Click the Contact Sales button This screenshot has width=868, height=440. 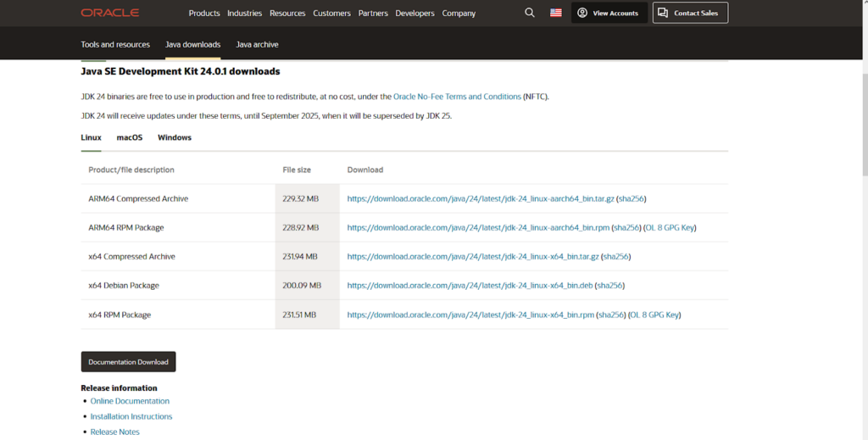coord(690,13)
